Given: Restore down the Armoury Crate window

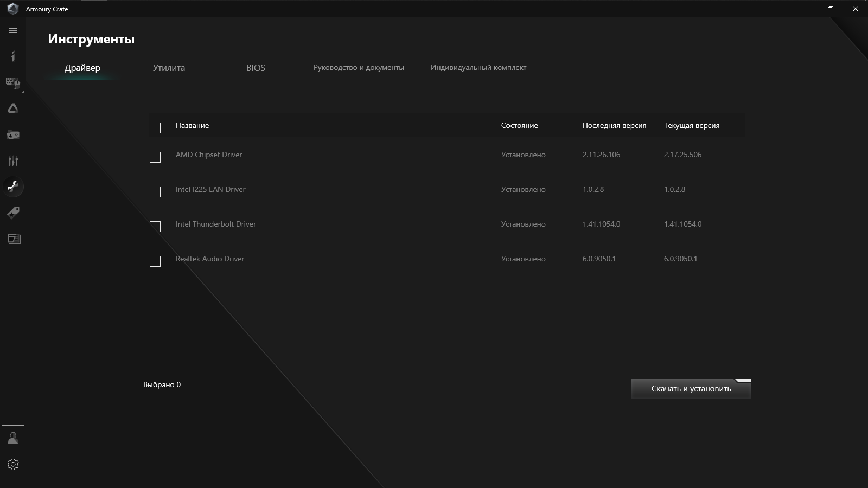Looking at the screenshot, I should tap(831, 9).
